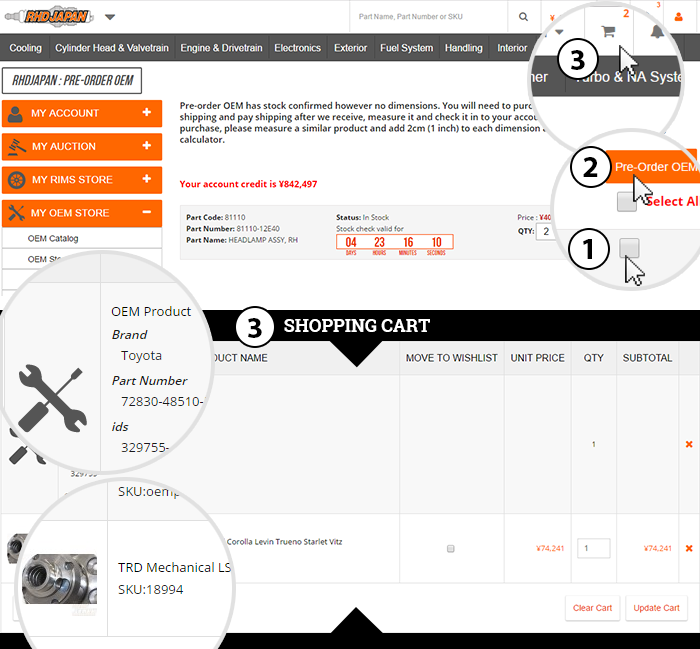Expand MY AUCTION with plus sign

click(x=146, y=146)
